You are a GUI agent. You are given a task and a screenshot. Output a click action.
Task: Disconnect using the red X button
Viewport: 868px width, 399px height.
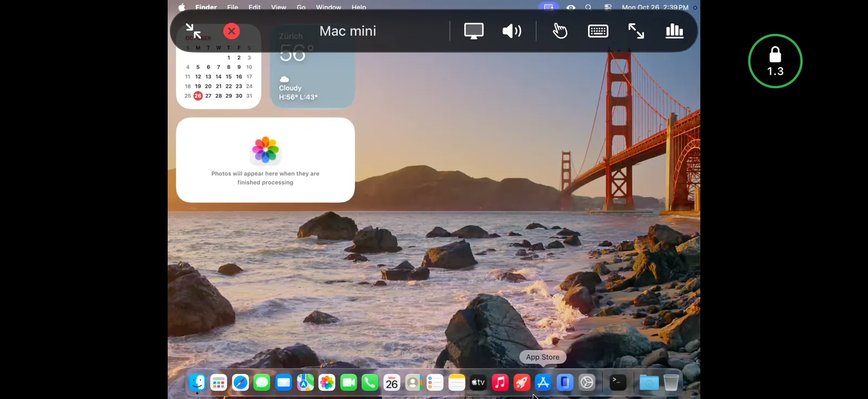point(232,31)
